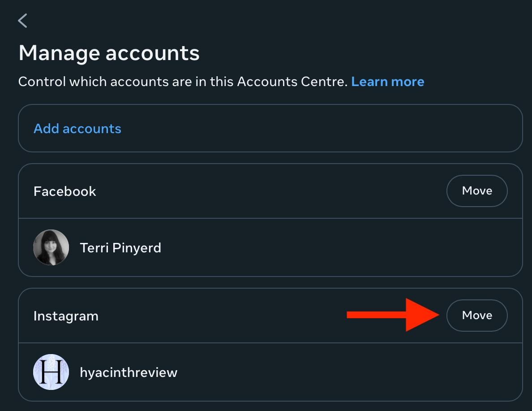Select the Facebook section header

64,191
